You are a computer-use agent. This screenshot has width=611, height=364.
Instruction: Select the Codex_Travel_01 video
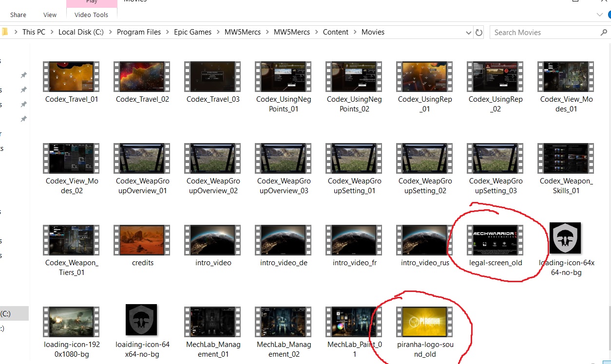click(71, 77)
